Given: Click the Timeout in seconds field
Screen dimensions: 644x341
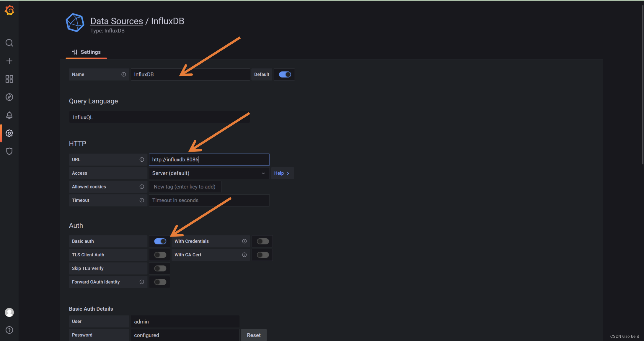Looking at the screenshot, I should coord(209,200).
